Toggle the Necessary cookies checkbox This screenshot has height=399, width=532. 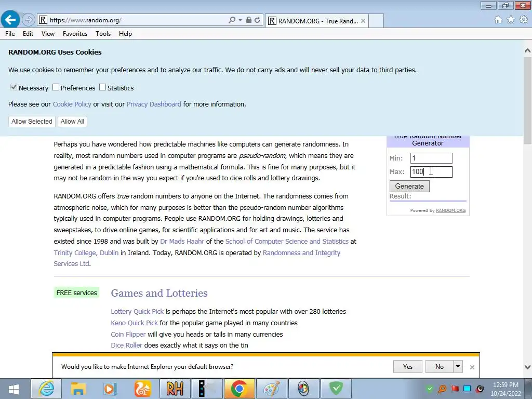pyautogui.click(x=14, y=87)
